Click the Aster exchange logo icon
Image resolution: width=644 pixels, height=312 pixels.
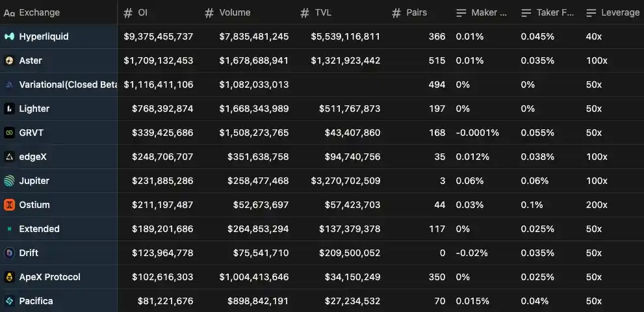tap(9, 60)
